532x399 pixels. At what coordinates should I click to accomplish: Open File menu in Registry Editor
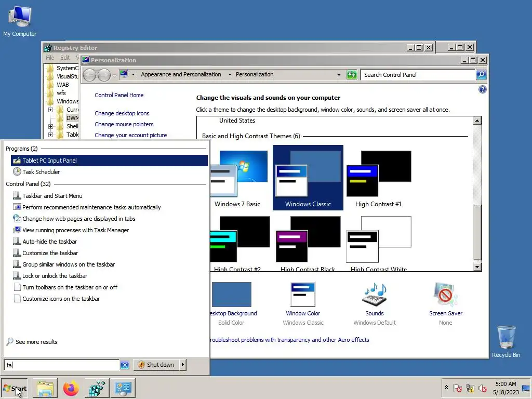[50, 58]
